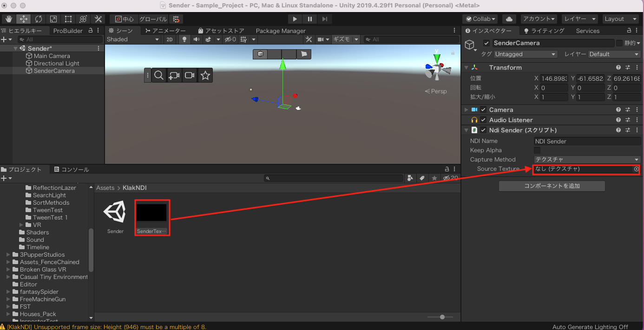Open Capture Method dropdown
This screenshot has width=644, height=330.
pos(587,160)
